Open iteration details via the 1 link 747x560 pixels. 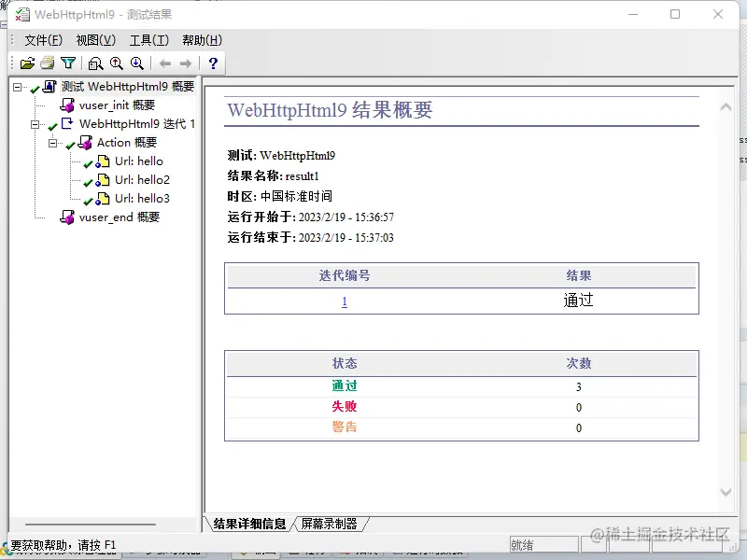coord(345,301)
